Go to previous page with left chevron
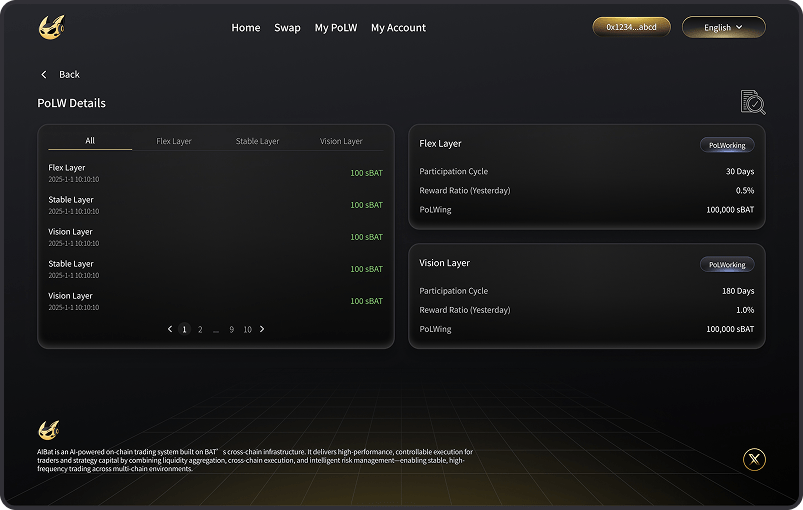This screenshot has height=510, width=803. click(170, 329)
